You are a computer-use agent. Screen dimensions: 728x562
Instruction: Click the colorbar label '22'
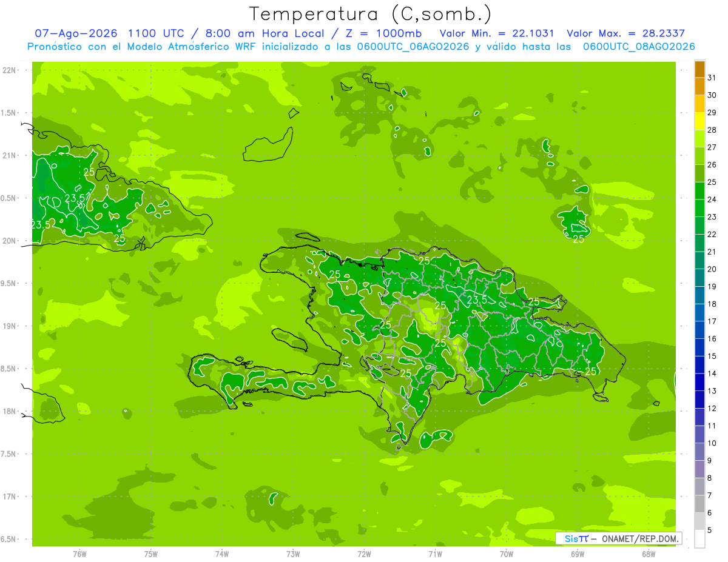click(x=712, y=234)
